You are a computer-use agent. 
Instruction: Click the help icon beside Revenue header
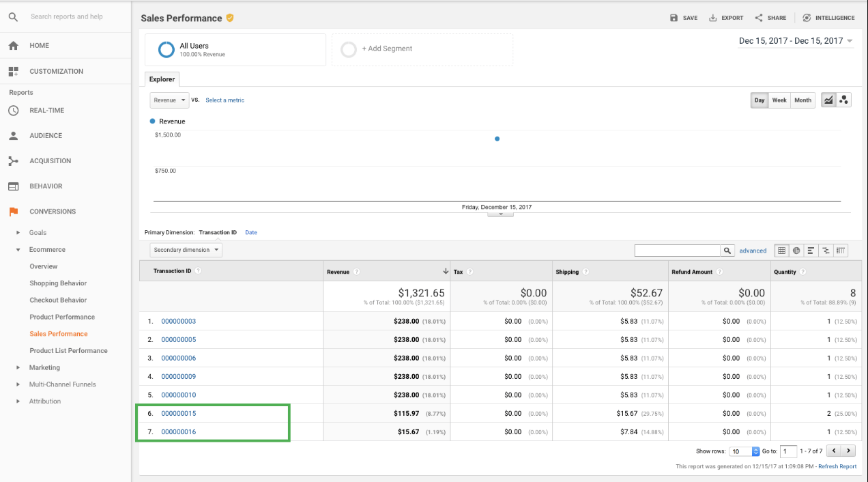pos(356,272)
